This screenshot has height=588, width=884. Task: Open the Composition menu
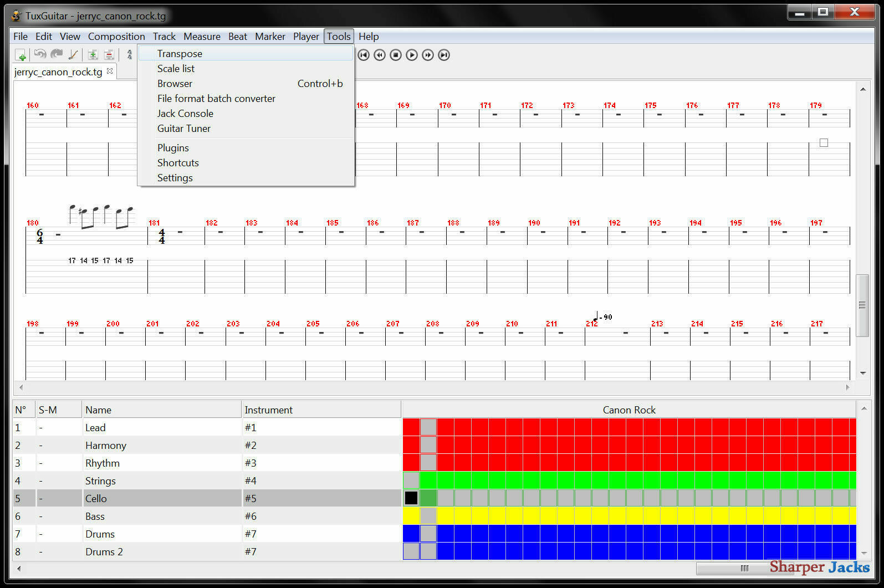[x=116, y=37]
